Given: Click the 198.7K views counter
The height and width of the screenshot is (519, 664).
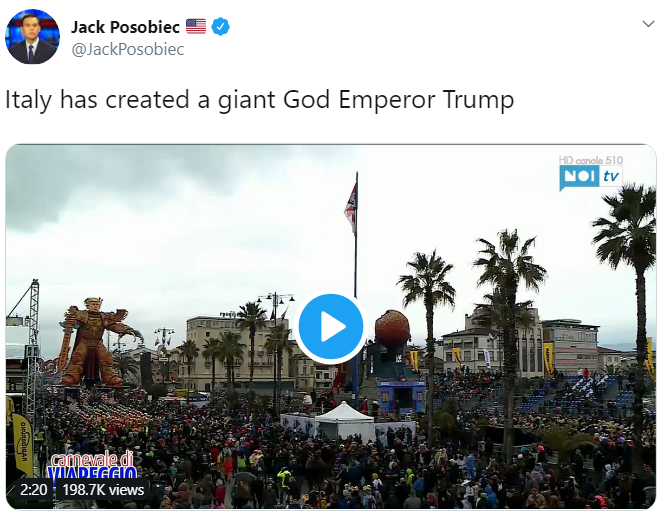Looking at the screenshot, I should click(103, 490).
